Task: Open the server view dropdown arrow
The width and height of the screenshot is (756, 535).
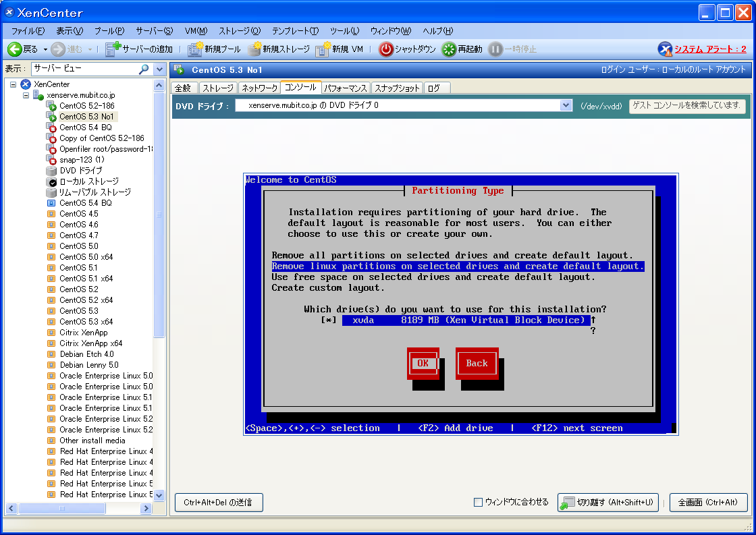Action: click(159, 69)
